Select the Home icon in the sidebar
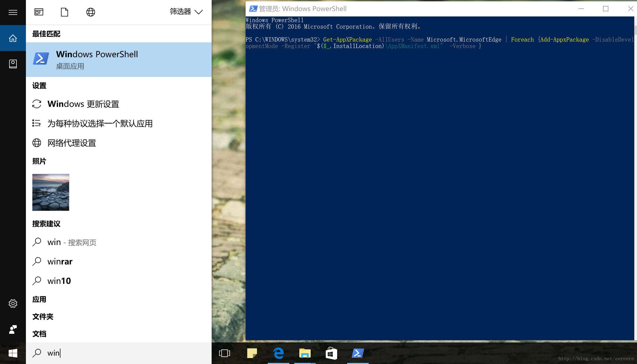 pos(13,38)
